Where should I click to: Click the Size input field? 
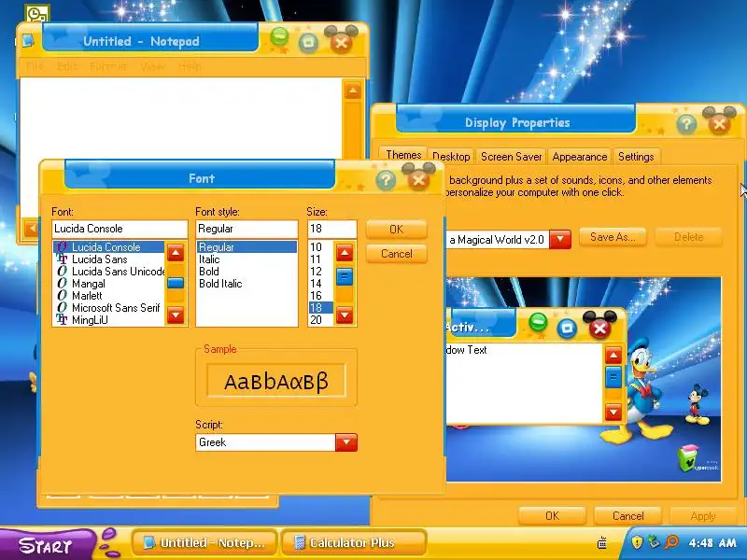[x=332, y=229]
